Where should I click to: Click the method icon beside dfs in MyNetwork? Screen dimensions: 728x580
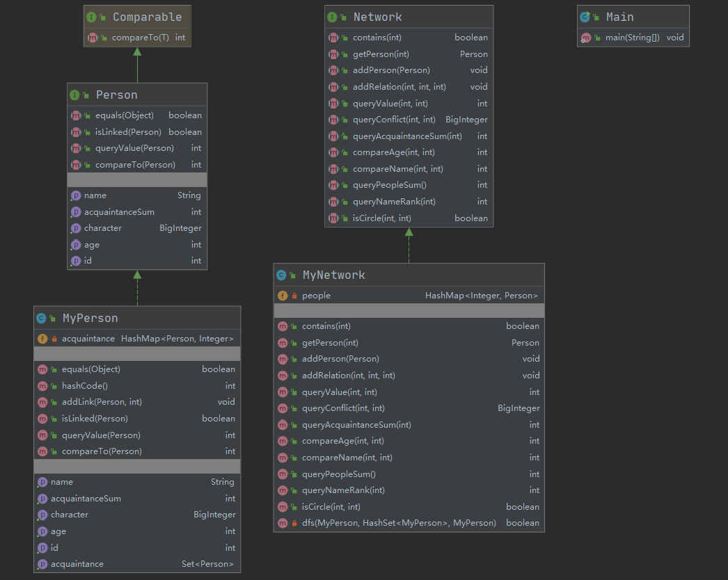click(x=283, y=523)
